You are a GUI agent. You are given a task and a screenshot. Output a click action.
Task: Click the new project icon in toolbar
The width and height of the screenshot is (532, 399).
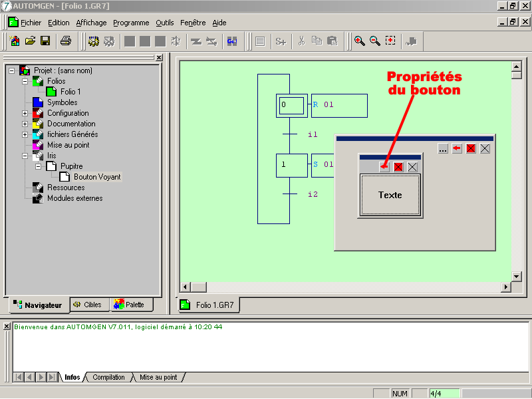coord(15,41)
